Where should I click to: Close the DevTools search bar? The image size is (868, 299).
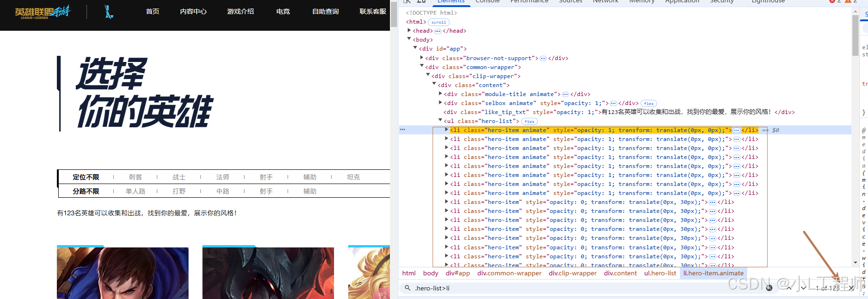(852, 288)
